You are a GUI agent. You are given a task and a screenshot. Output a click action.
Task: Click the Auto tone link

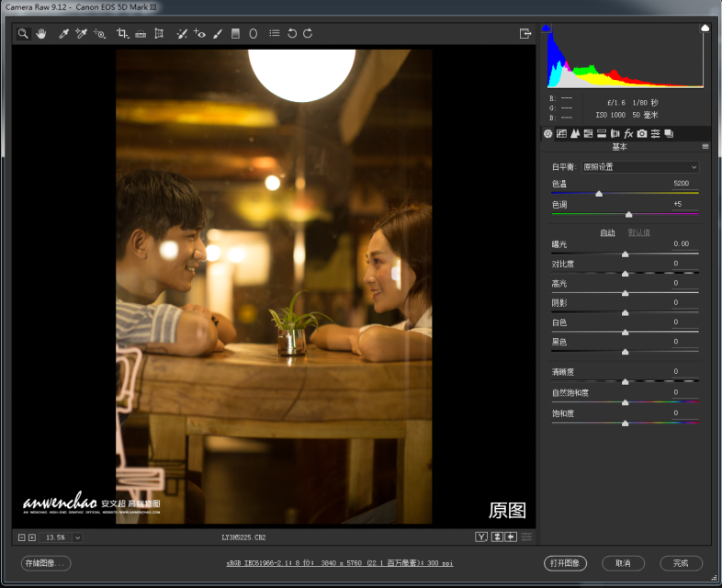(x=607, y=232)
